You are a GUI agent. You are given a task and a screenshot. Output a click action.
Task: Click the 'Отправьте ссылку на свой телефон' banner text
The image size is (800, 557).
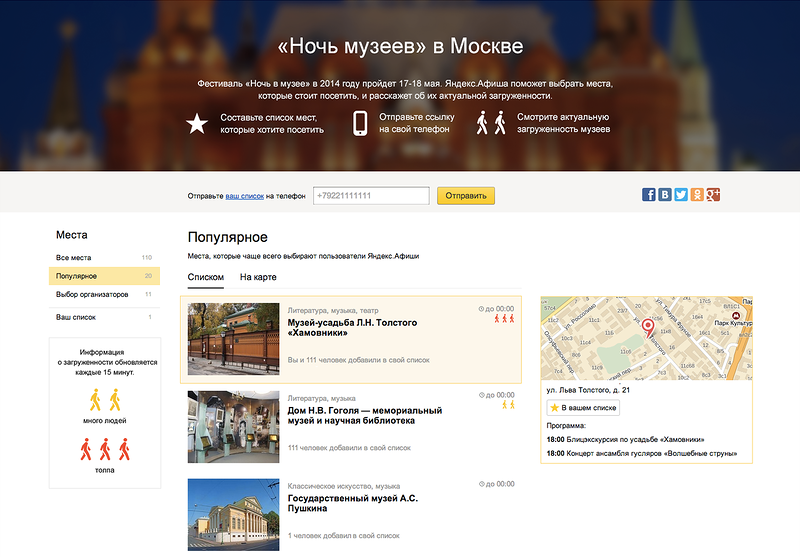[x=416, y=123]
